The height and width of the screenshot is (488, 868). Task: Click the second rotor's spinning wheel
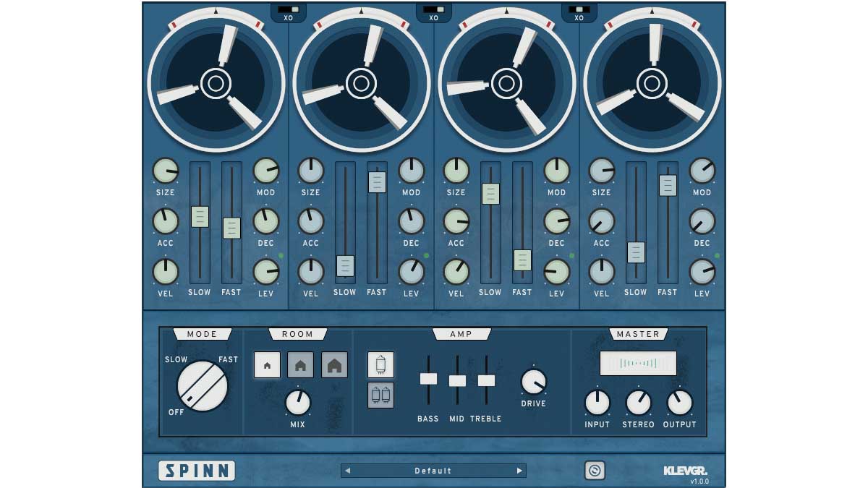pos(361,83)
